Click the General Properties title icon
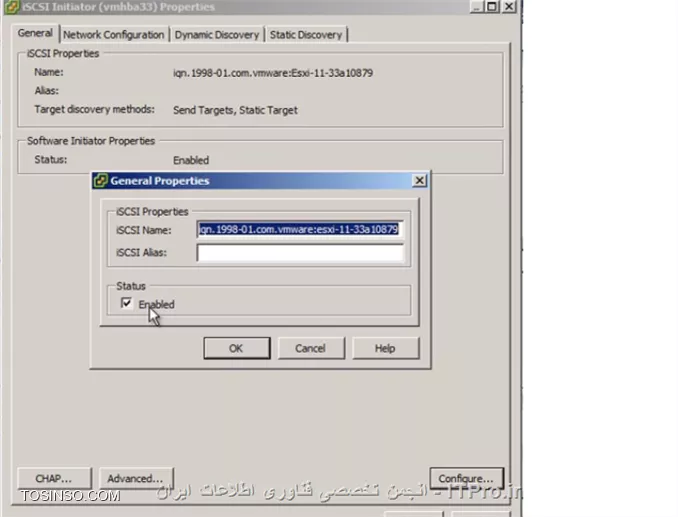The height and width of the screenshot is (517, 678). click(x=100, y=180)
